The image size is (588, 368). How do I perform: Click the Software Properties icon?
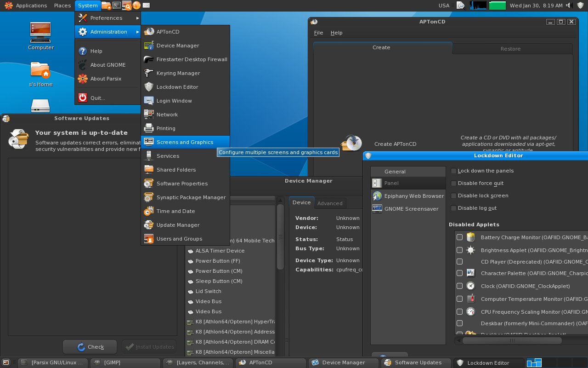click(x=149, y=184)
